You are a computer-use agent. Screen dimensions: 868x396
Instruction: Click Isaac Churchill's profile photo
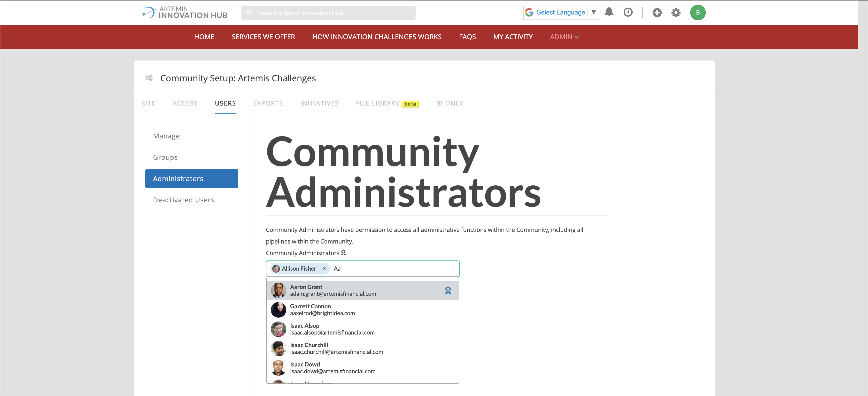pos(278,348)
